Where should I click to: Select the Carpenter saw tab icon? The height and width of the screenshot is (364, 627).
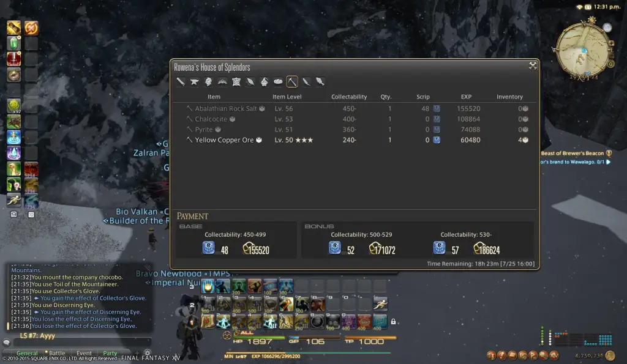point(181,81)
